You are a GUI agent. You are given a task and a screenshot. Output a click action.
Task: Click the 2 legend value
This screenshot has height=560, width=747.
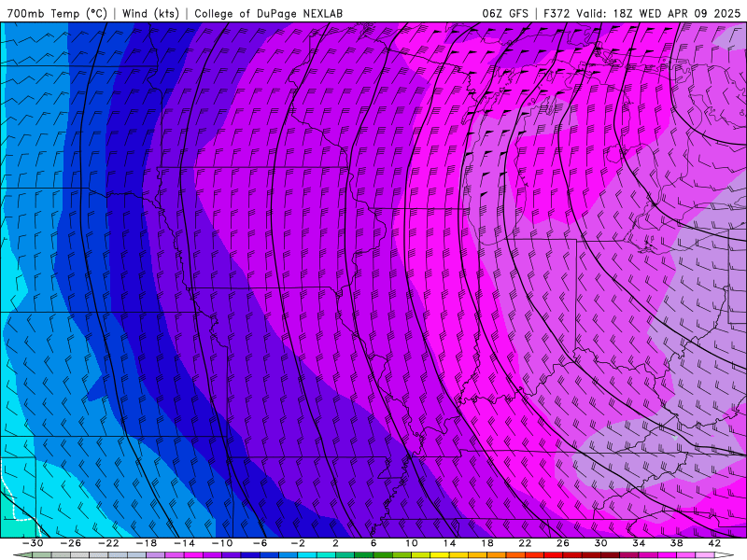click(x=335, y=543)
